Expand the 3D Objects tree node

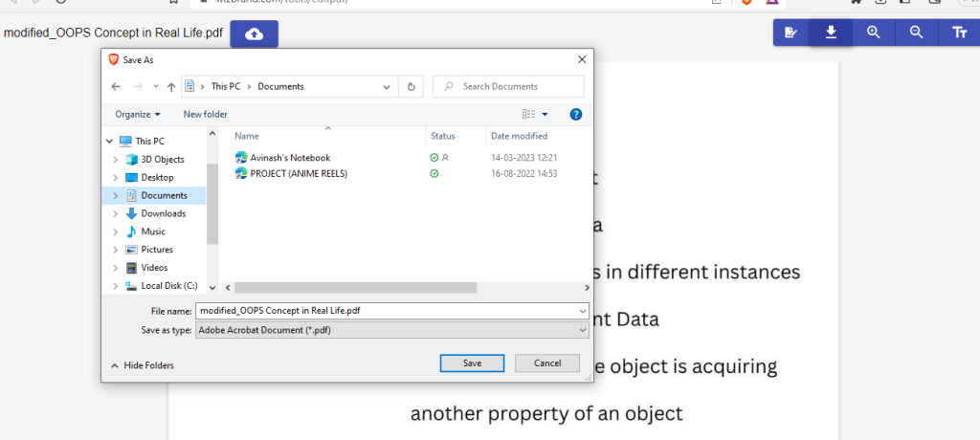tap(116, 160)
